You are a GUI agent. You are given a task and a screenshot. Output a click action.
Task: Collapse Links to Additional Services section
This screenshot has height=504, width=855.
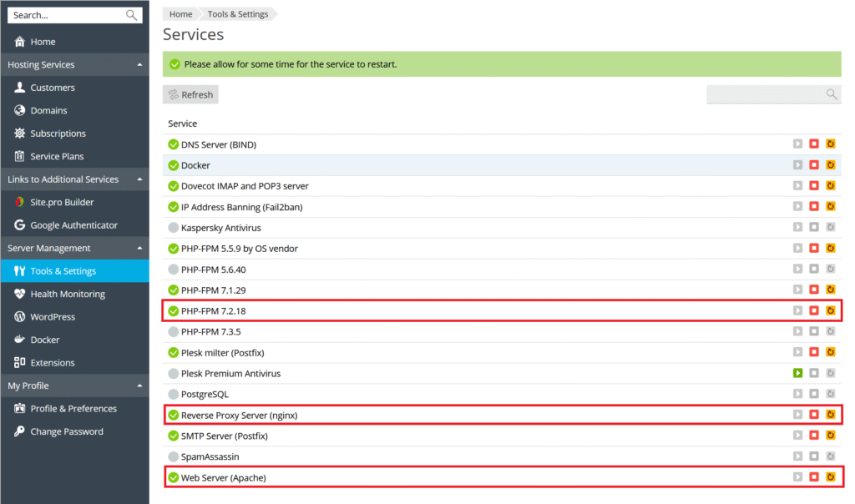pos(139,179)
